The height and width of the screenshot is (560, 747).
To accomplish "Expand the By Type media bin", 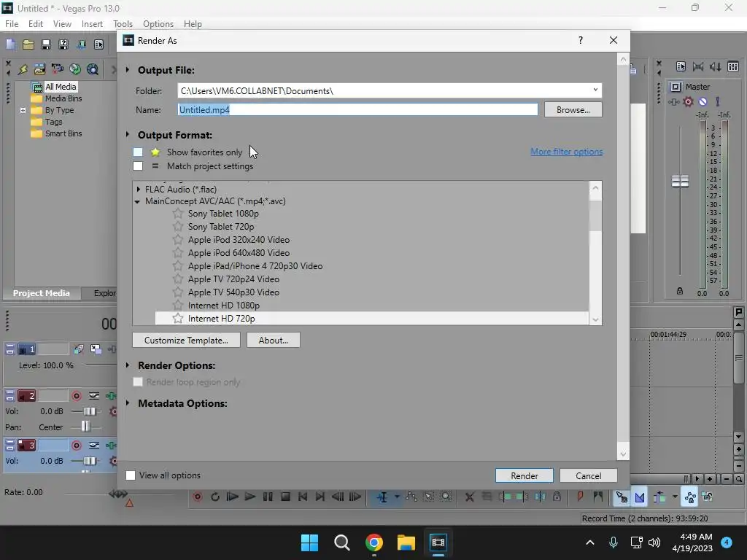I will pos(23,110).
